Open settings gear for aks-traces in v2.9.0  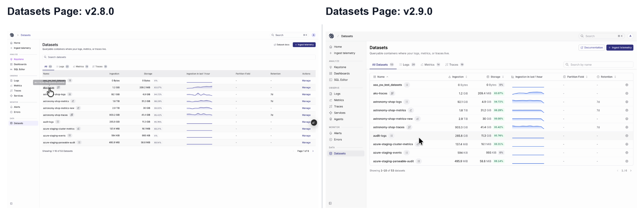point(627,93)
